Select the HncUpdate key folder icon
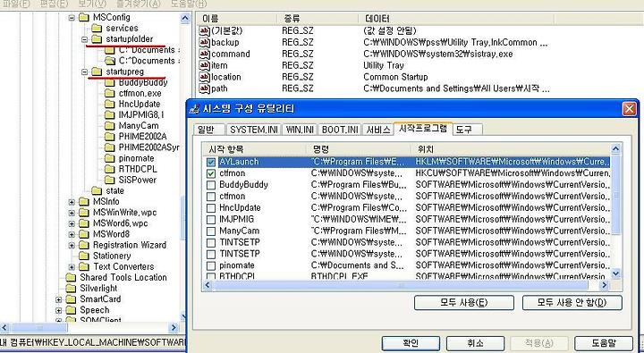644x353 pixels. [x=110, y=104]
